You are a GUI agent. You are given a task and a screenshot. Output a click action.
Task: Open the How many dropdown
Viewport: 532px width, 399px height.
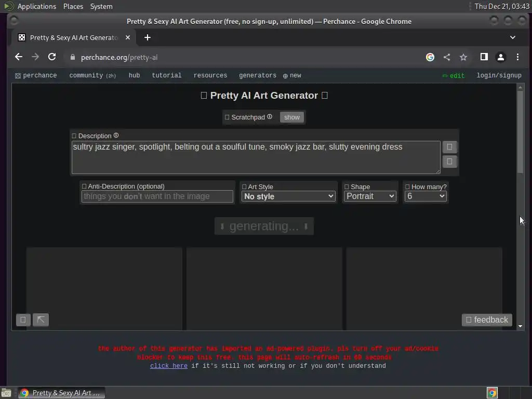(x=425, y=196)
